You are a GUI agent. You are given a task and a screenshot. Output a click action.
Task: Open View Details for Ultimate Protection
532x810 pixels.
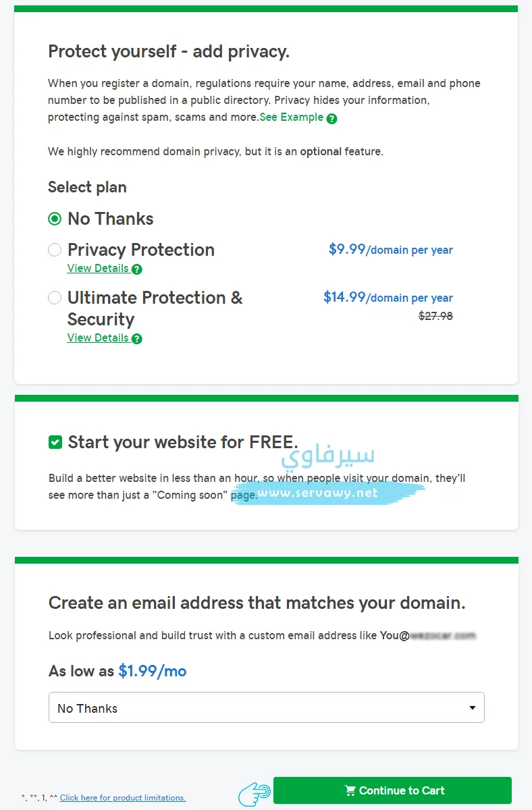[98, 337]
